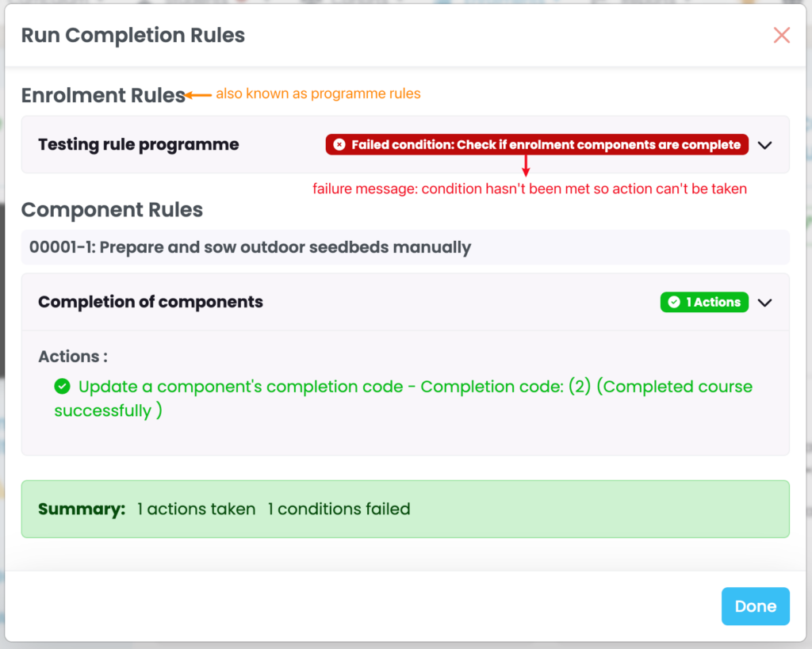
Task: Click the Completion of components title
Action: (x=151, y=302)
